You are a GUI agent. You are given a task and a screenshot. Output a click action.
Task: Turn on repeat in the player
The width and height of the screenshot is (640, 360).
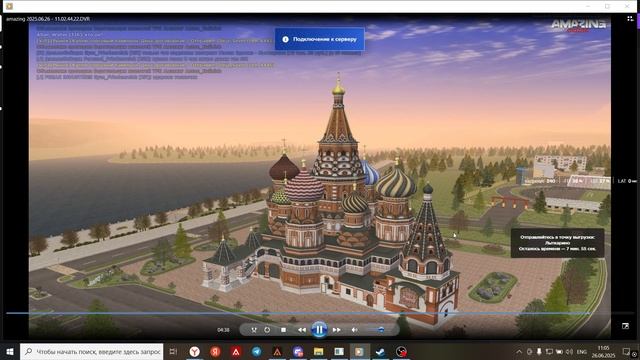(x=267, y=330)
